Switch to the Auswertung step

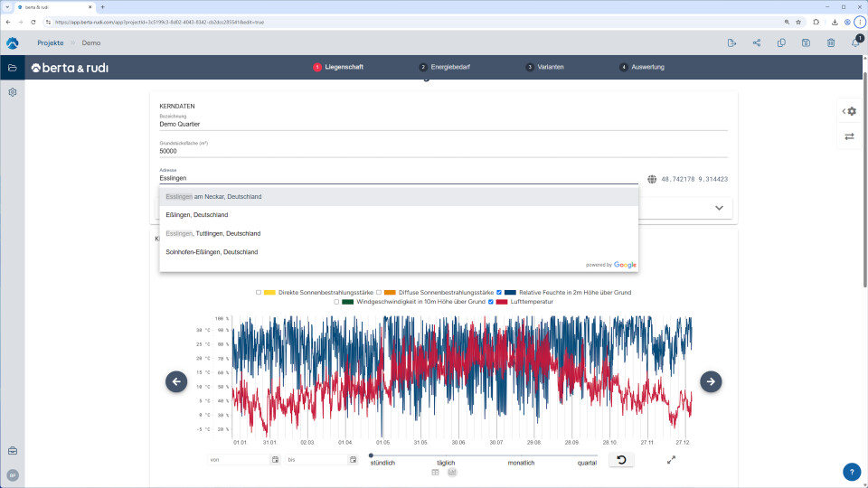coord(642,67)
